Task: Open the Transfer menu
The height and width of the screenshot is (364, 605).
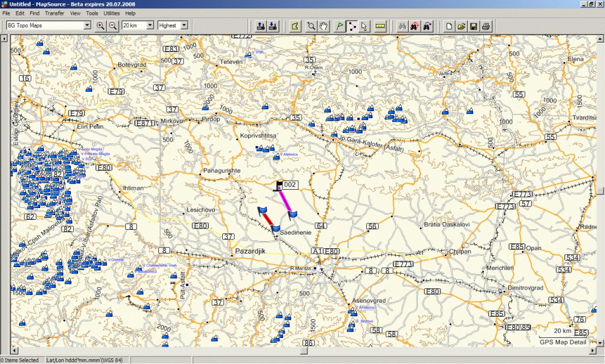Action: [54, 13]
